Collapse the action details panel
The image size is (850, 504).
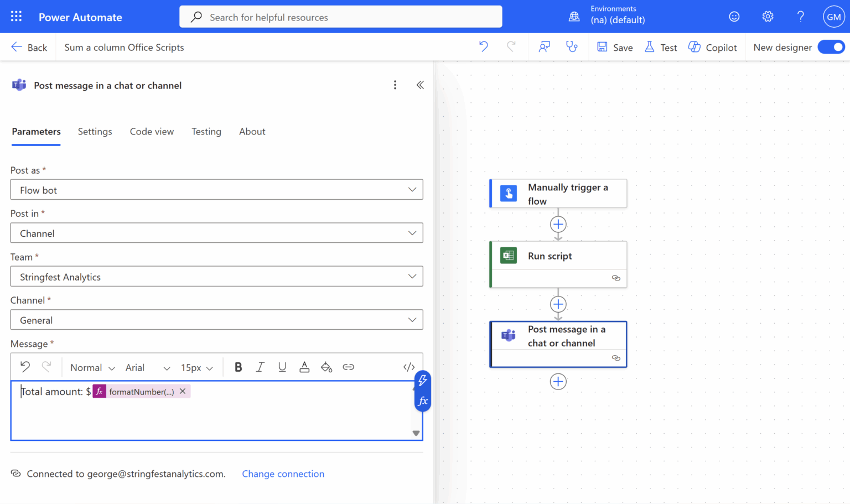420,85
